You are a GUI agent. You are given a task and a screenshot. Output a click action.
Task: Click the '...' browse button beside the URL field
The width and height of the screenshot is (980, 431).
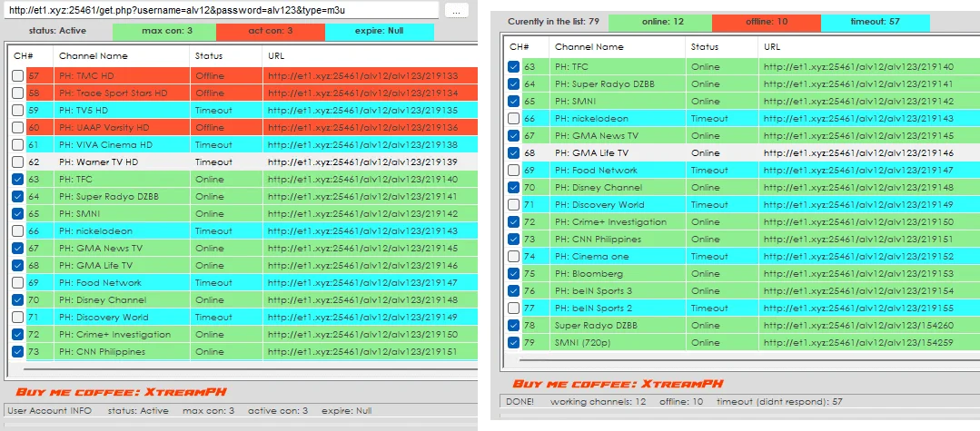pos(456,11)
